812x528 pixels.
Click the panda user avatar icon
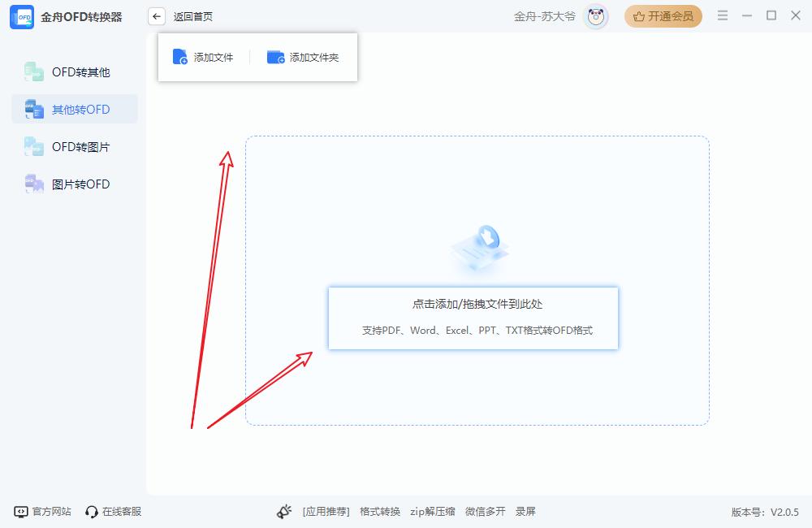pos(596,16)
